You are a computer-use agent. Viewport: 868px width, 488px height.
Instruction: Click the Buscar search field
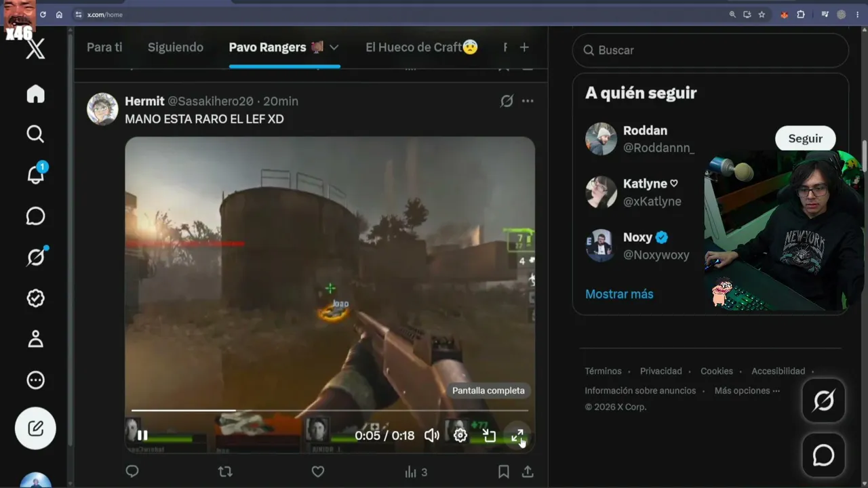click(711, 50)
